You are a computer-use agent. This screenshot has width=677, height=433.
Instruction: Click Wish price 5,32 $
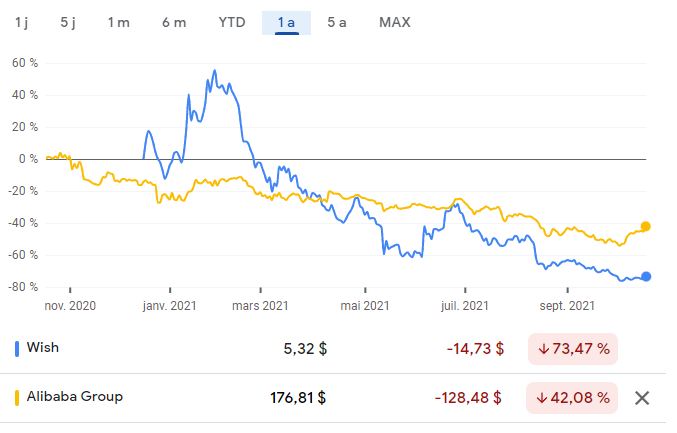point(306,349)
